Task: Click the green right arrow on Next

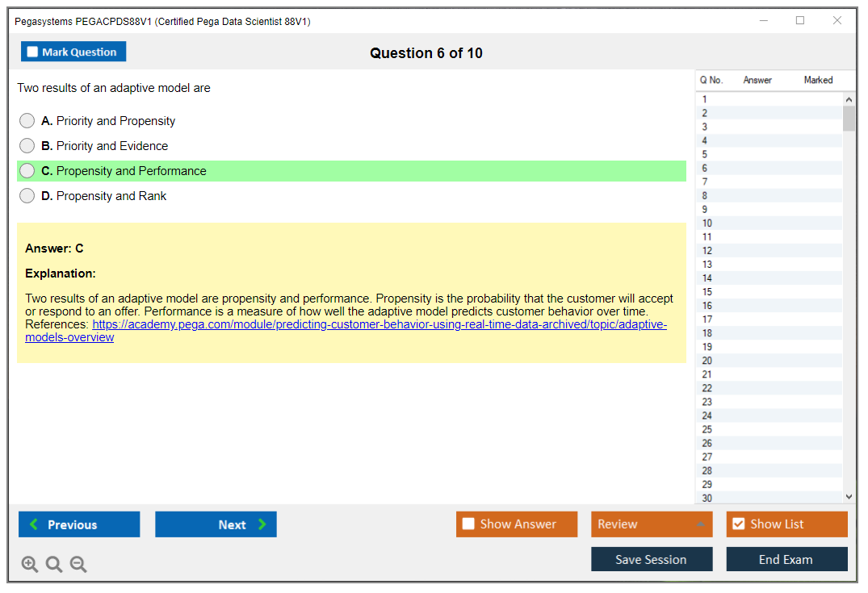Action: (262, 524)
